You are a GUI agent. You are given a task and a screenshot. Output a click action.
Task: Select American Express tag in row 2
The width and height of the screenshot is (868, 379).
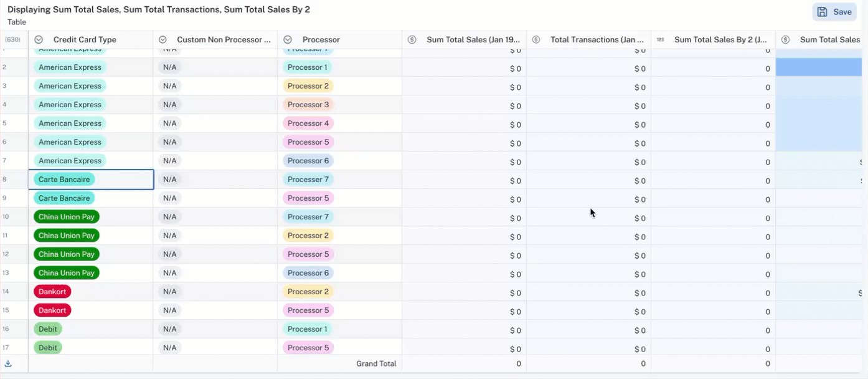point(70,67)
